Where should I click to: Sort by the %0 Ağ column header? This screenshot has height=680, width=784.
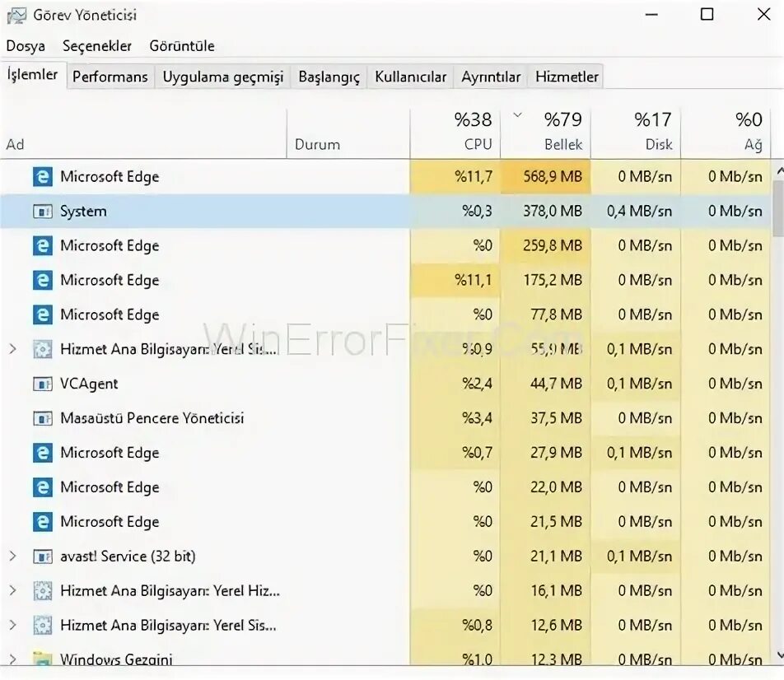[x=726, y=134]
